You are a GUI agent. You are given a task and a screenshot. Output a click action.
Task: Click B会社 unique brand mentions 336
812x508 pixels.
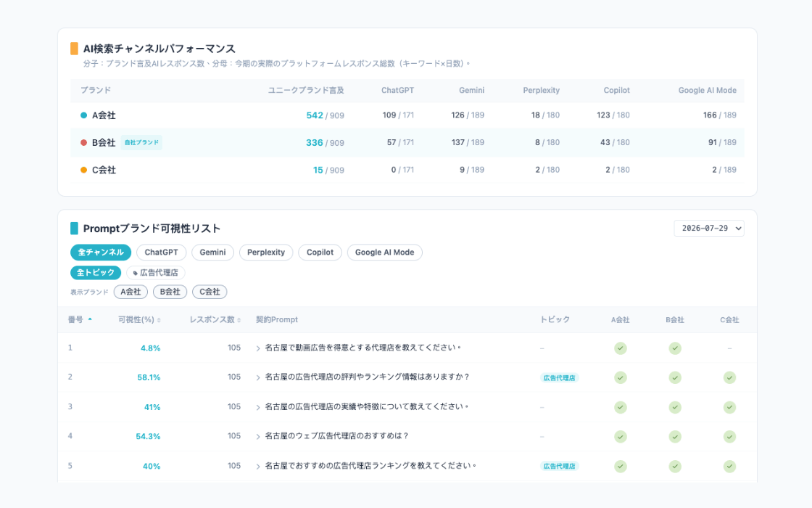[315, 142]
